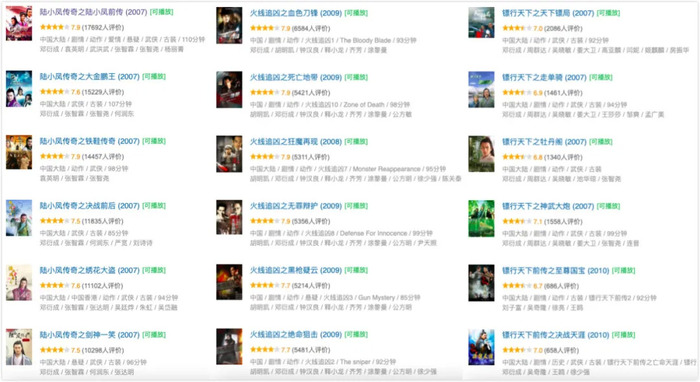Viewport: 700px width, 382px height.
Task: Open the 镖行天下前传之决战天涯 poster thumbnail
Action: point(481,347)
